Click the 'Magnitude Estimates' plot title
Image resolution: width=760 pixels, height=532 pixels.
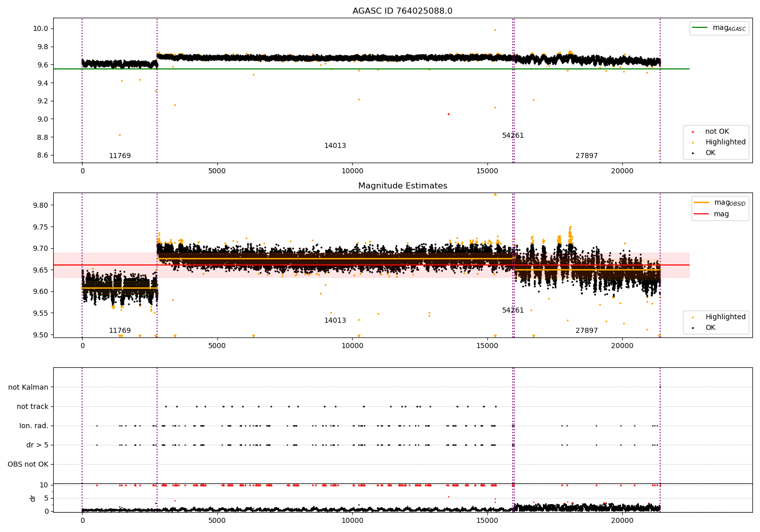point(402,186)
